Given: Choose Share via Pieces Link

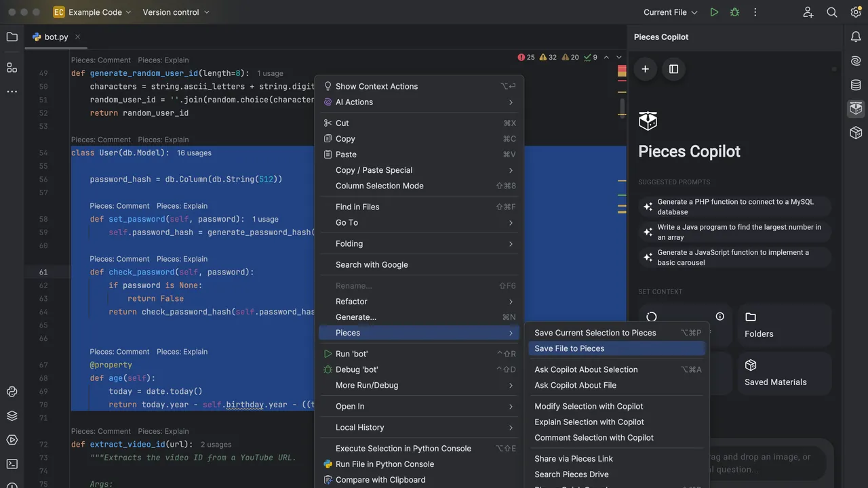Looking at the screenshot, I should (616, 458).
